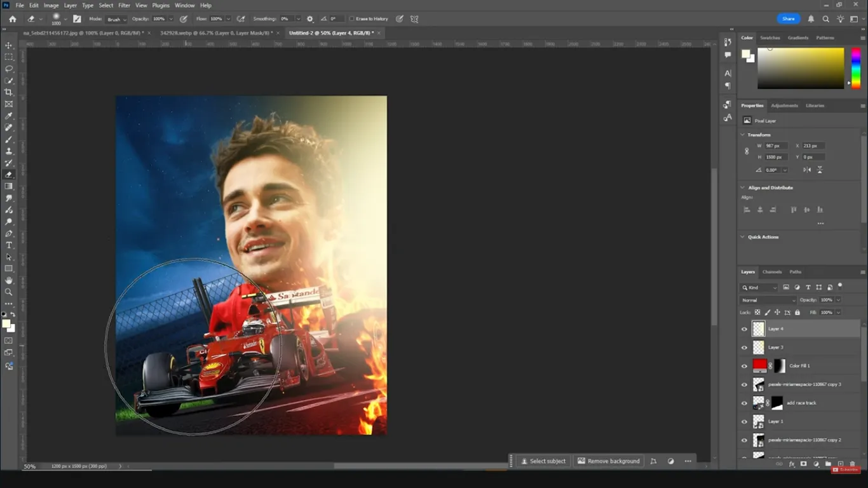868x488 pixels.
Task: Open the smoothing options gear icon
Action: [x=310, y=19]
